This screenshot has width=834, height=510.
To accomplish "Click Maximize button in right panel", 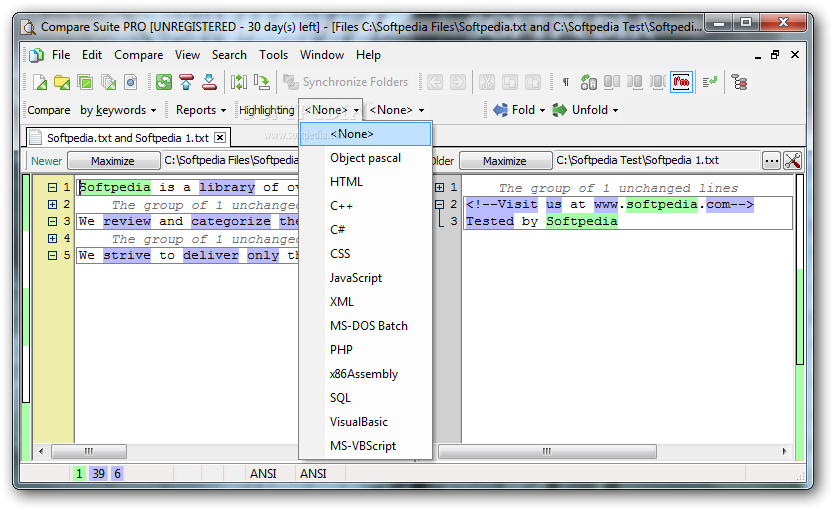I will click(505, 161).
